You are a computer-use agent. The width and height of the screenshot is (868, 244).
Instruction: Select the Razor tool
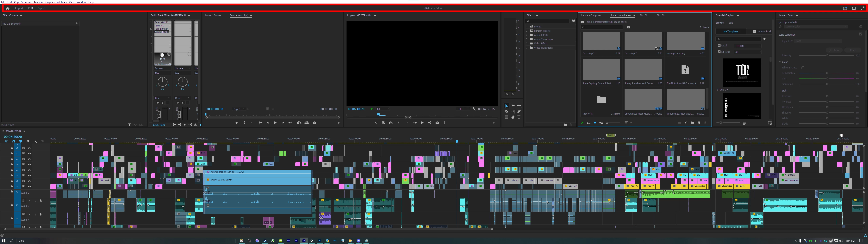(x=506, y=111)
